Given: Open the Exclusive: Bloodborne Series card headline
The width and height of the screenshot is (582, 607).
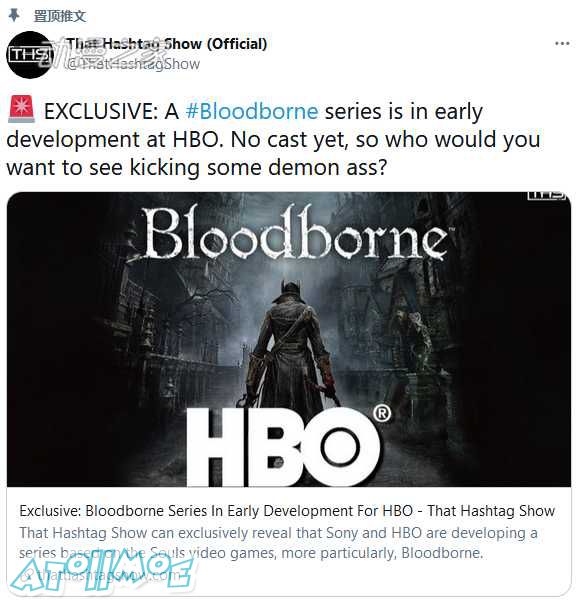Looking at the screenshot, I should pyautogui.click(x=287, y=511).
